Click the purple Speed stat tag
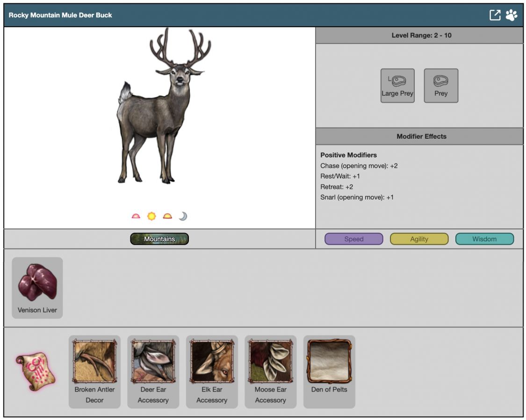The image size is (526, 420). pos(353,239)
